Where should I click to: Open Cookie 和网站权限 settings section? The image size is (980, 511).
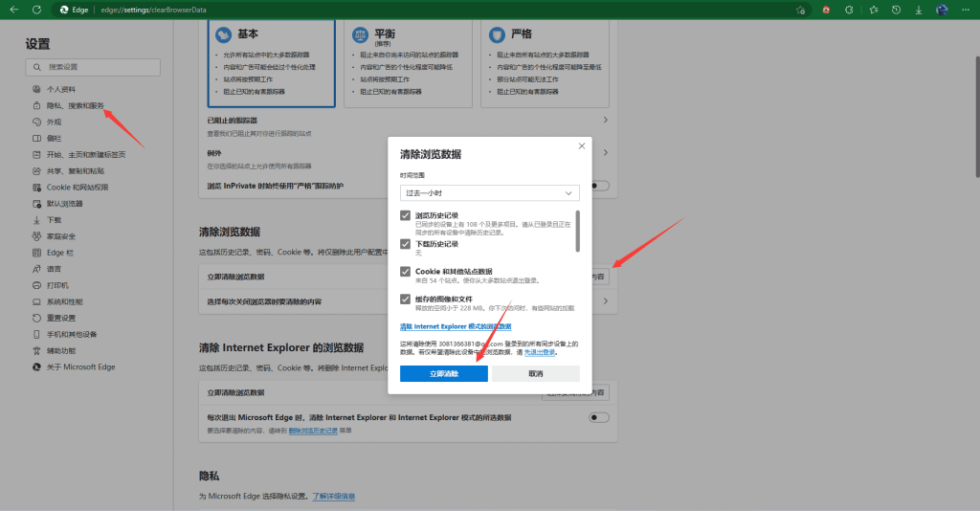[78, 188]
